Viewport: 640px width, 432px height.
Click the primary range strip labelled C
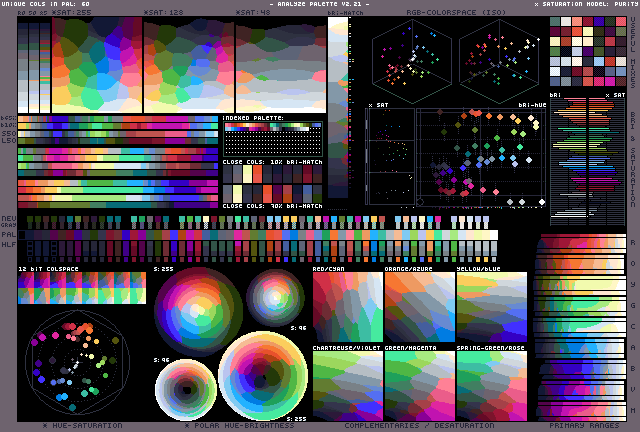point(580,327)
